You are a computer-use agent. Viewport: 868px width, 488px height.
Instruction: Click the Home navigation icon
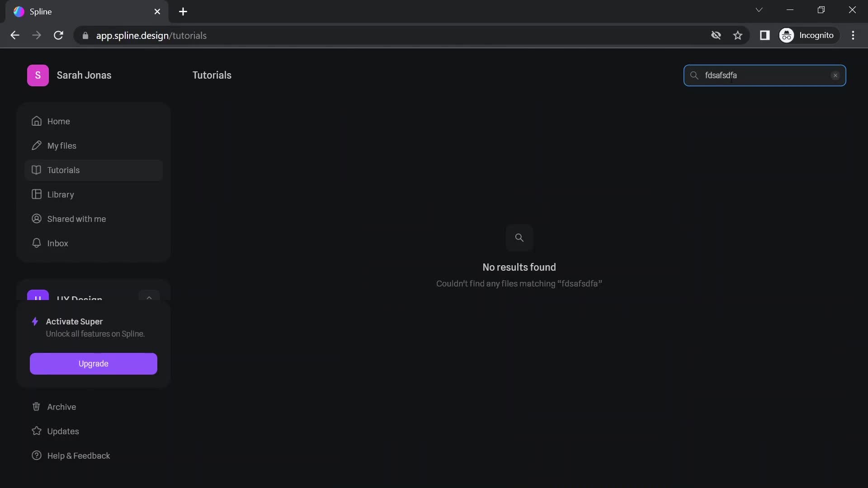click(35, 122)
